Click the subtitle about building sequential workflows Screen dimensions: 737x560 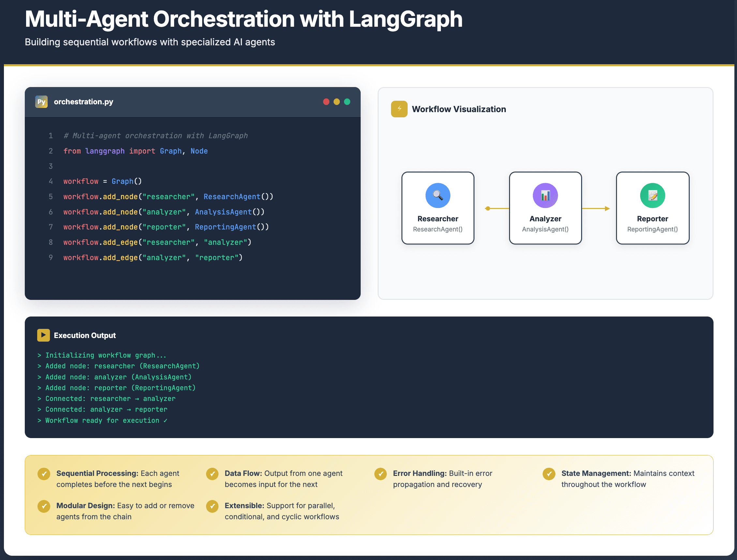[150, 42]
